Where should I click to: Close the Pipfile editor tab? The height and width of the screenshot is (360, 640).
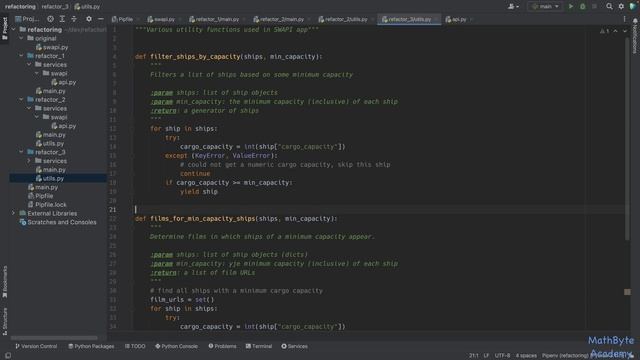138,19
